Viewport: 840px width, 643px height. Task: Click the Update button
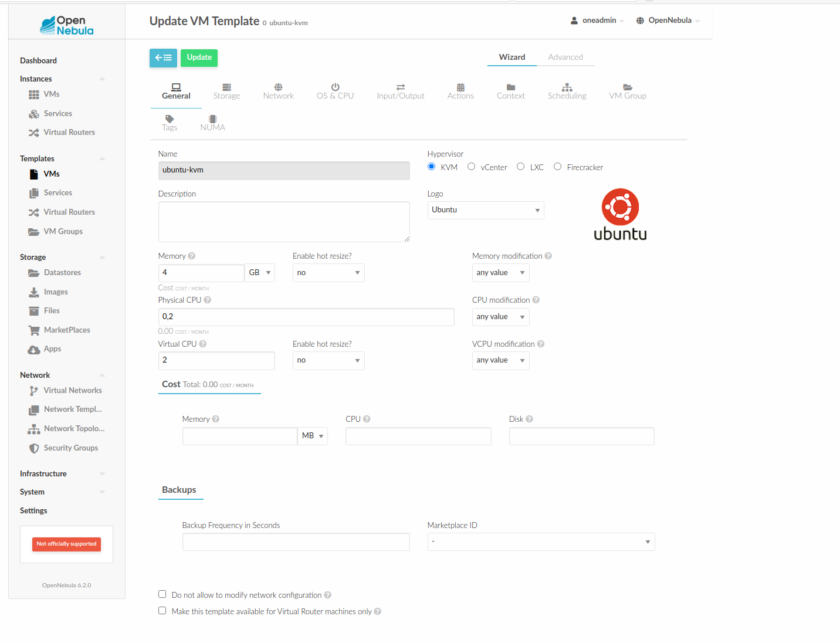click(x=199, y=57)
